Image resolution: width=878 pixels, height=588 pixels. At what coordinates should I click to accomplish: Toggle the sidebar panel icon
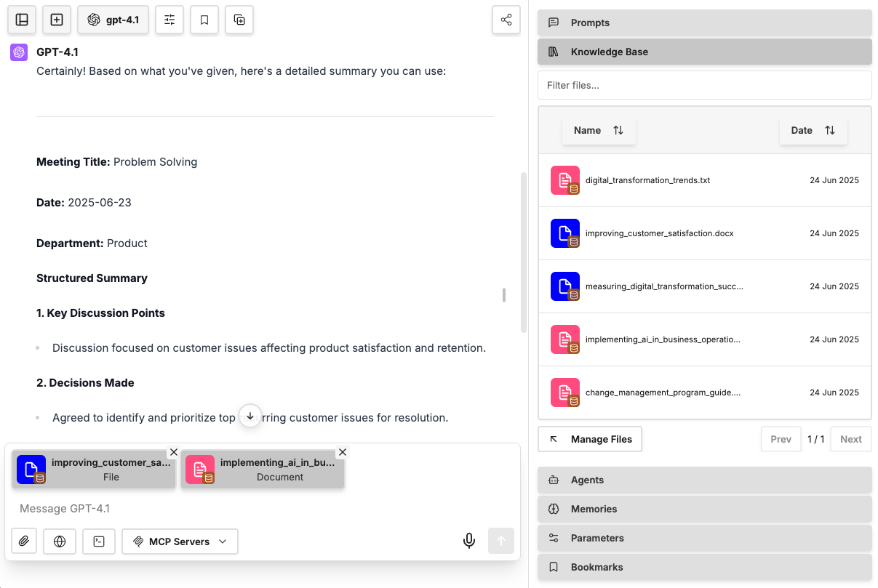coord(22,20)
